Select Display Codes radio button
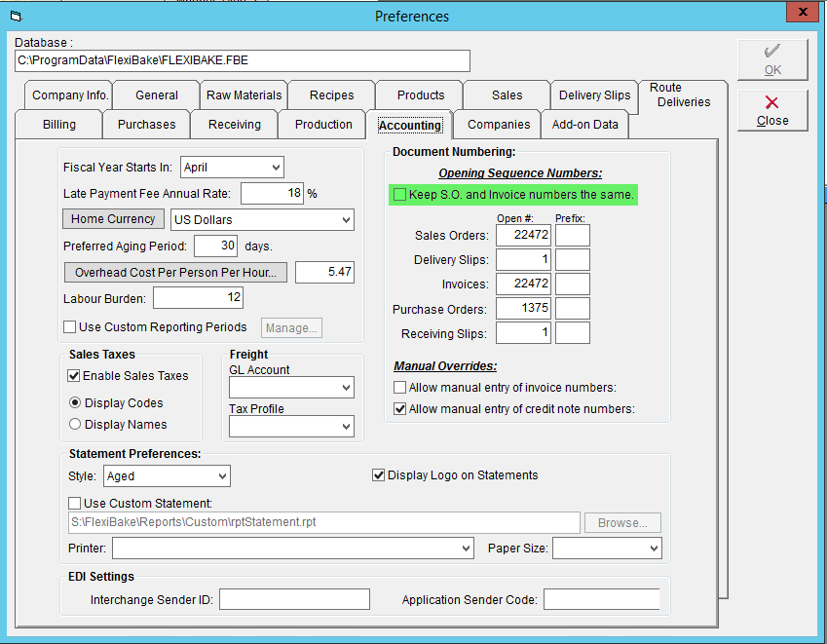 tap(75, 403)
